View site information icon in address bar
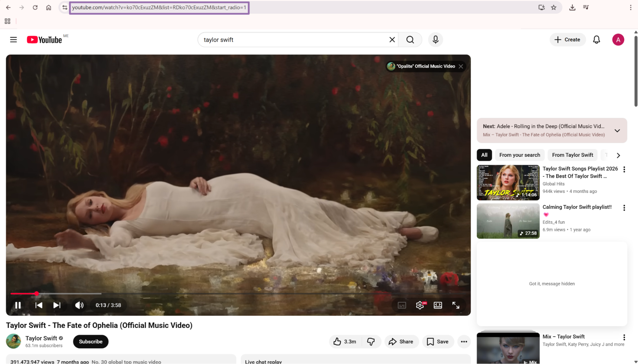Viewport: 638px width, 364px height. click(x=65, y=7)
